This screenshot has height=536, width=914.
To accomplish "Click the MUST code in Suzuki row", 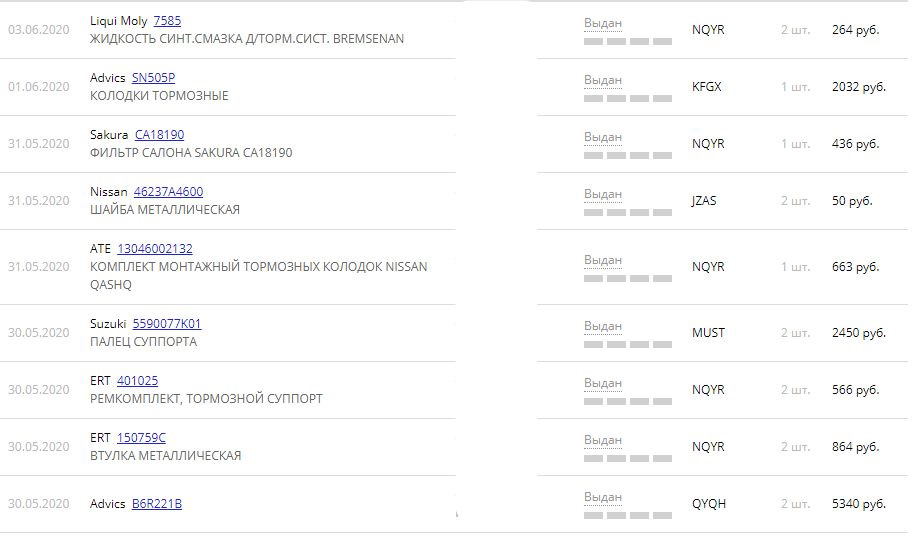I will 709,333.
